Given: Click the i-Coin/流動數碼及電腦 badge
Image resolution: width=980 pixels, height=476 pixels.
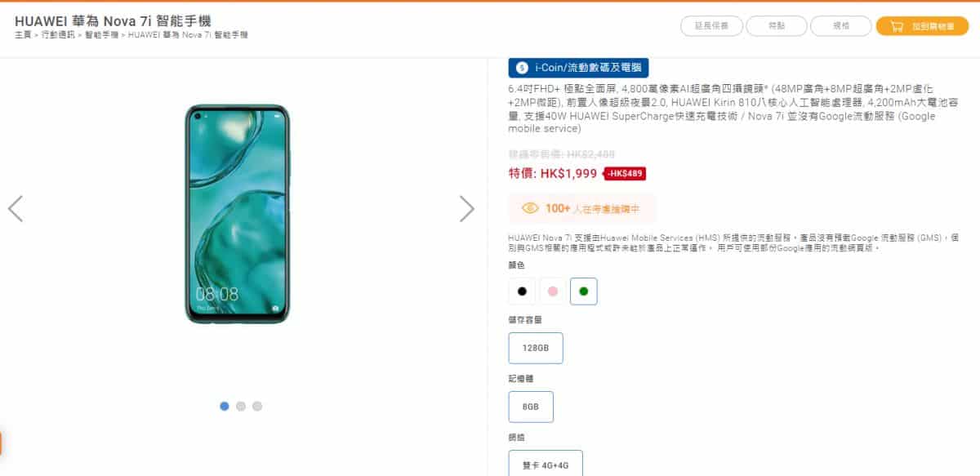Looking at the screenshot, I should click(x=578, y=69).
